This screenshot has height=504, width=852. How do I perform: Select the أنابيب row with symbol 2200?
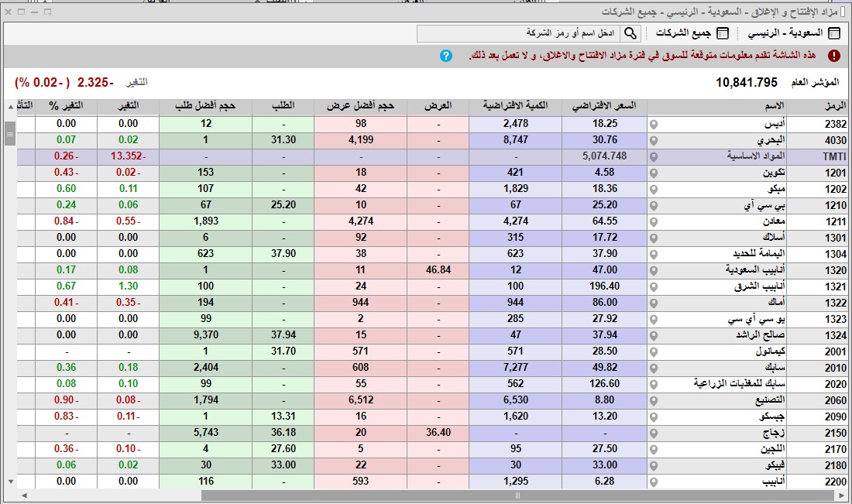432,482
